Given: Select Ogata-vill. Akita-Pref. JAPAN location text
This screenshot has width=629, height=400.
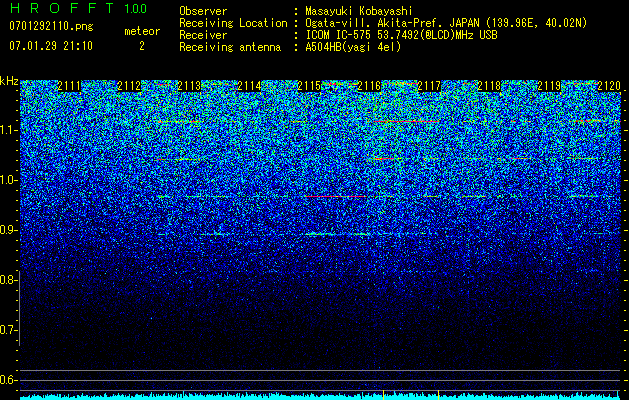Looking at the screenshot, I should tap(446, 23).
